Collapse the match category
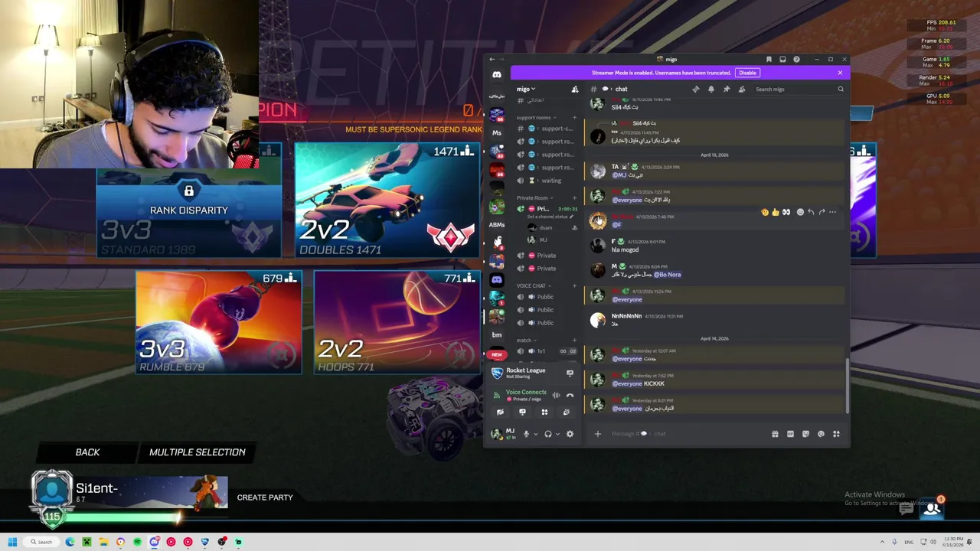The image size is (980, 551). [526, 341]
